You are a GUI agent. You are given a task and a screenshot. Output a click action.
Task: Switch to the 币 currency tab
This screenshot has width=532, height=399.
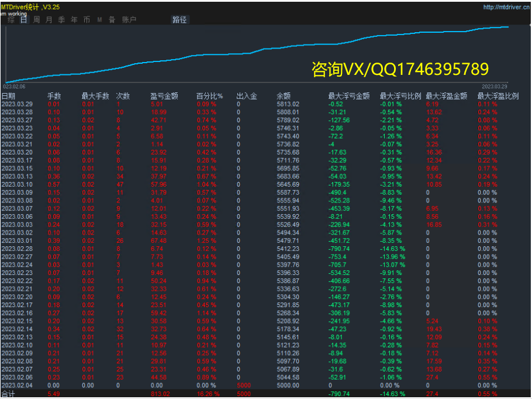(x=87, y=19)
